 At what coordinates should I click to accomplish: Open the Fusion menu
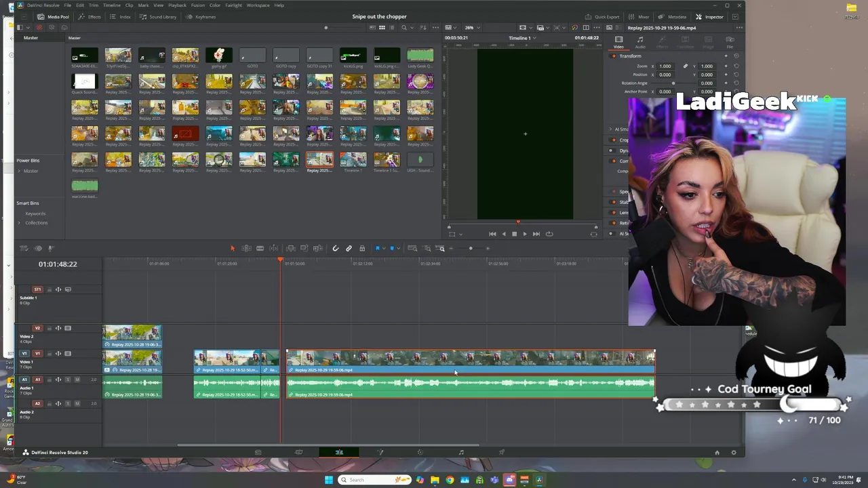pos(198,5)
